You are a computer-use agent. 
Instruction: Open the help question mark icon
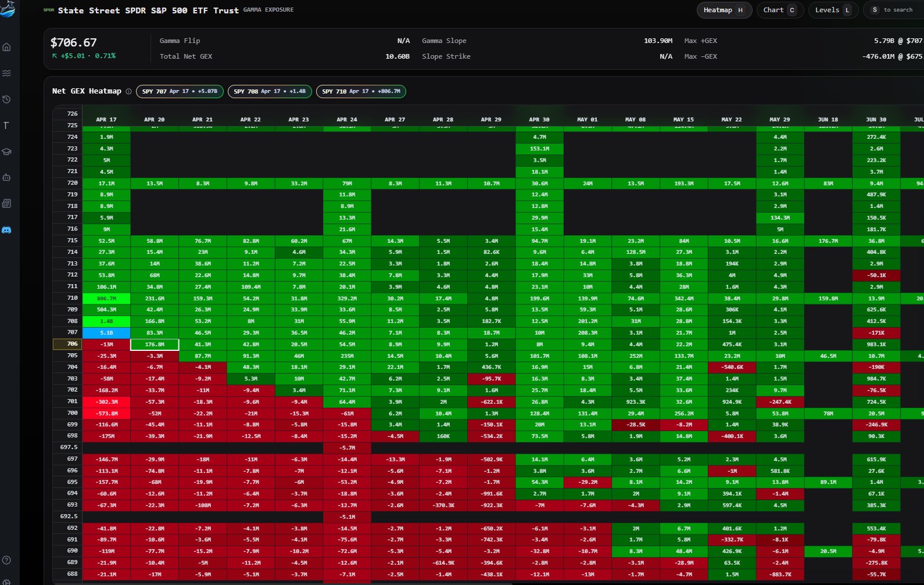click(6, 560)
